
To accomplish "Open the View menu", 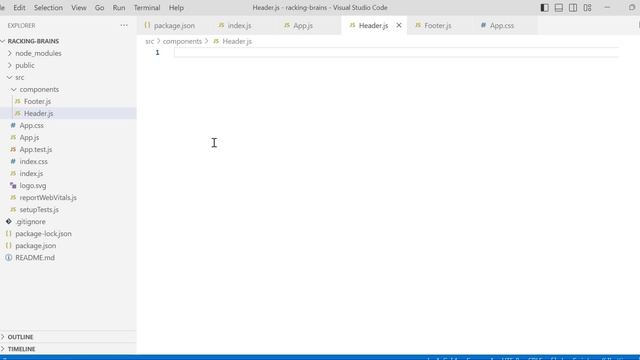I will (79, 8).
